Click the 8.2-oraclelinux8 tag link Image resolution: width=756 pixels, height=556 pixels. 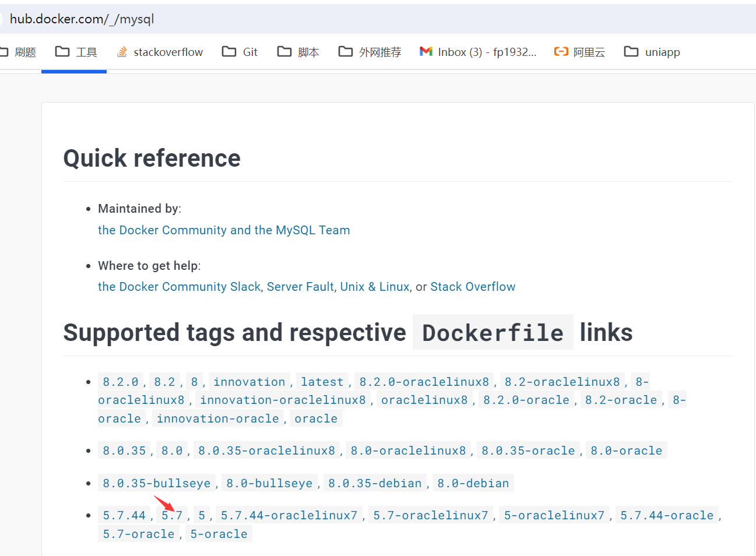[562, 382]
